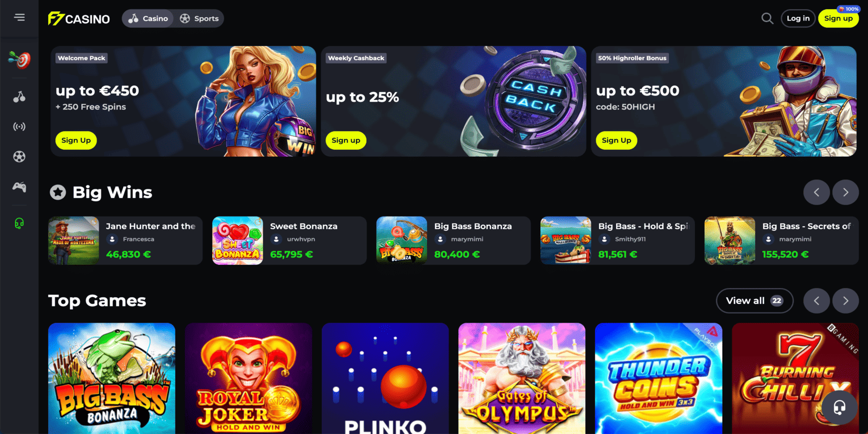This screenshot has height=434, width=868.
Task: Show next Big Wins with right arrow
Action: (845, 192)
